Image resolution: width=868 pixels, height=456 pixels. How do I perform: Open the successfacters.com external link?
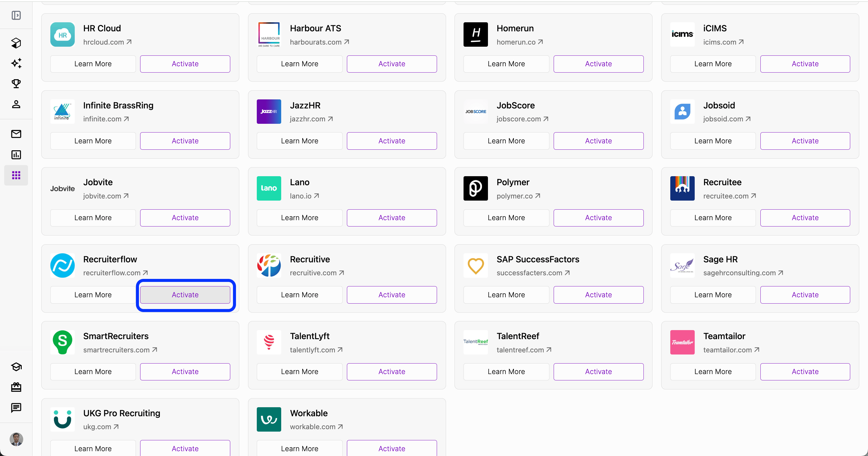533,273
